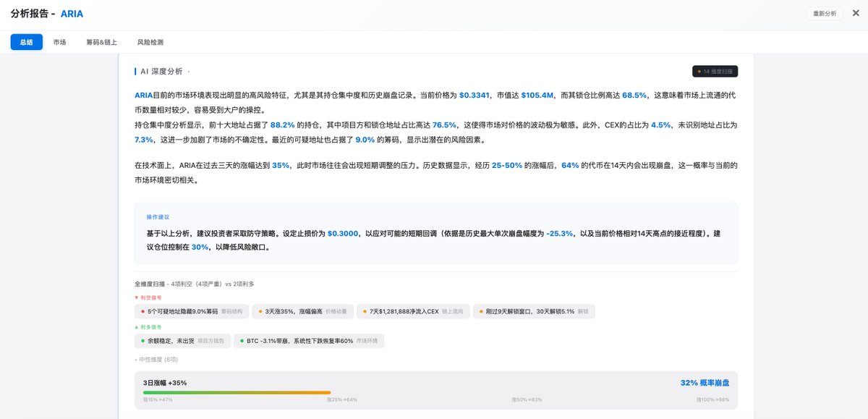
Task: Expand the 中性维度 (8项) section
Action: pos(156,359)
